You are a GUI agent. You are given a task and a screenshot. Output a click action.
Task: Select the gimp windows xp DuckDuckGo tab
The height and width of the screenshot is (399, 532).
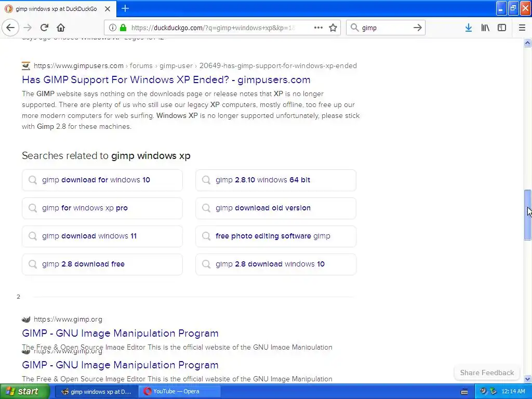pos(58,9)
